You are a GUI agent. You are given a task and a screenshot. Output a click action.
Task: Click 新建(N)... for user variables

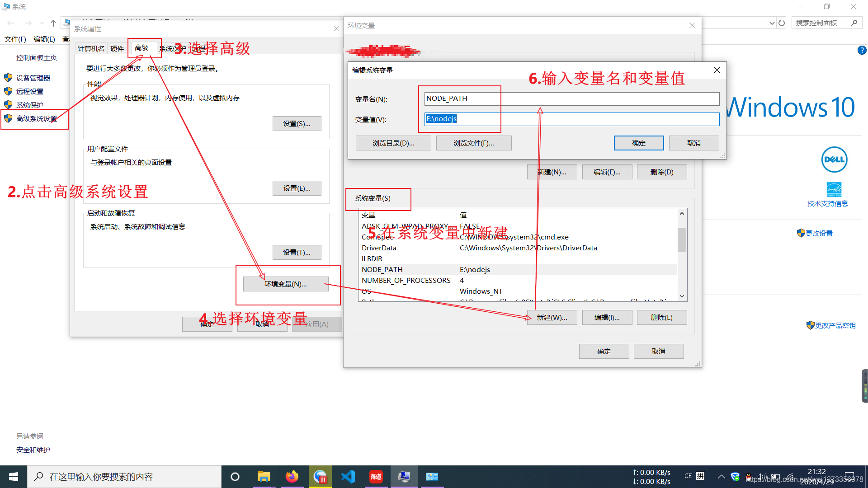pos(552,172)
